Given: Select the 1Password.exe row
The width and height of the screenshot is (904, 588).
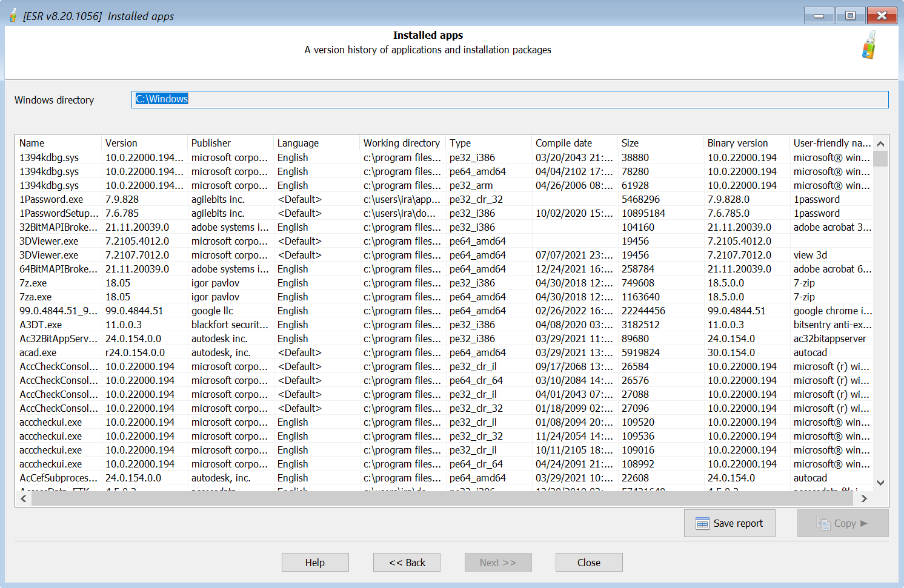Looking at the screenshot, I should pyautogui.click(x=52, y=199).
